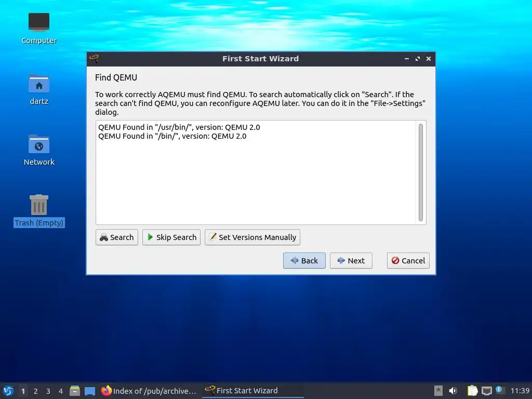Click First Start Wizard taskbar entry
Screen dimensions: 532x399
(x=253, y=391)
